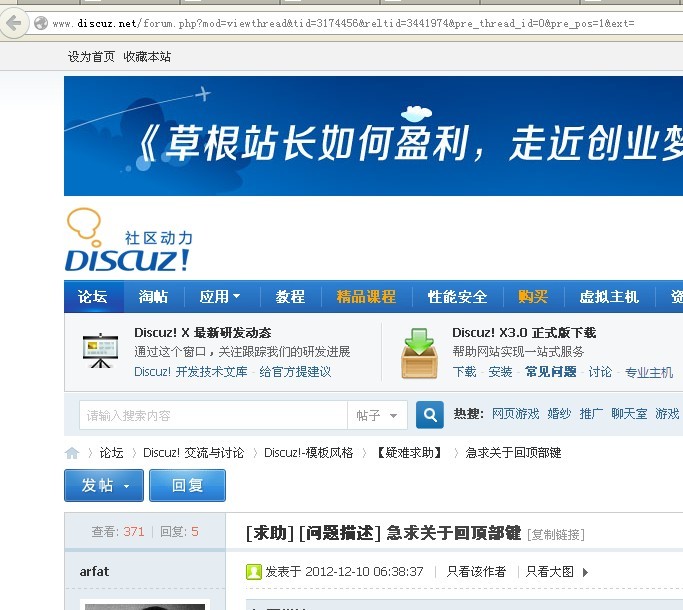Click 论坛 in the breadcrumb
683x610 pixels.
(x=112, y=453)
